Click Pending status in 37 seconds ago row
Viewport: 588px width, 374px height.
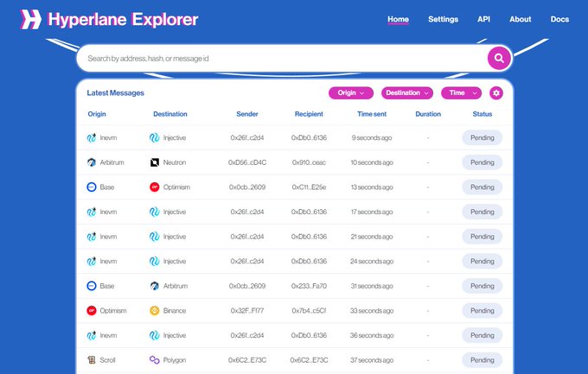click(483, 360)
